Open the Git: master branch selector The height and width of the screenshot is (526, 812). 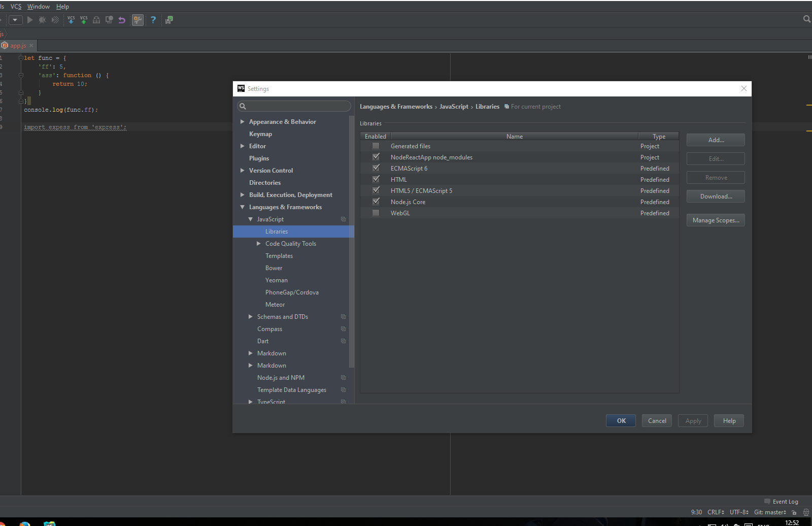coord(770,512)
